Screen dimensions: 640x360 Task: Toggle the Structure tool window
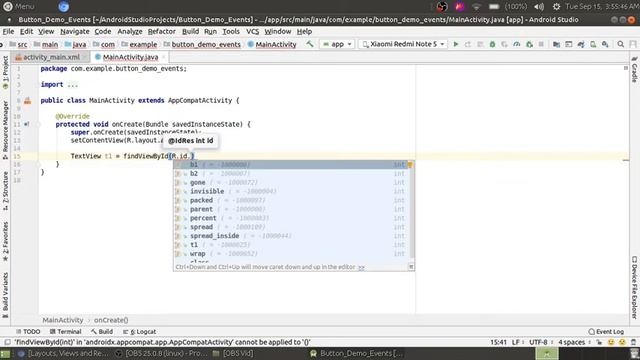(x=5, y=191)
